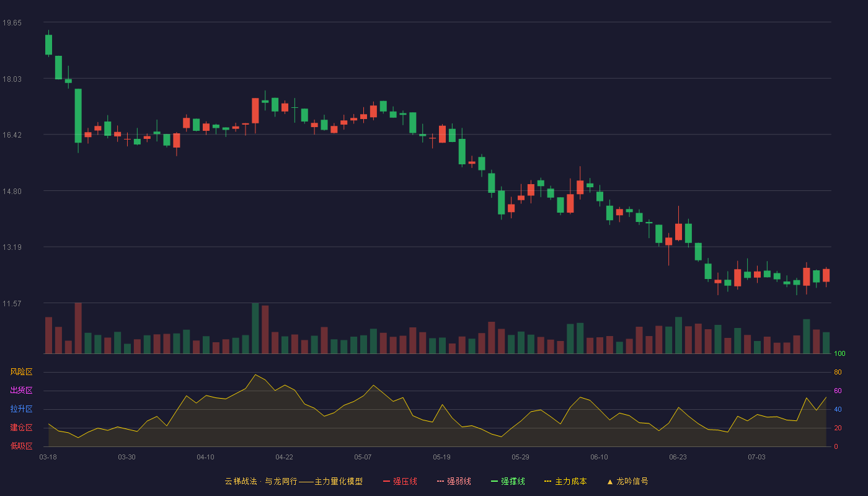Click the 06-23 date label
The image size is (868, 496).
click(678, 457)
